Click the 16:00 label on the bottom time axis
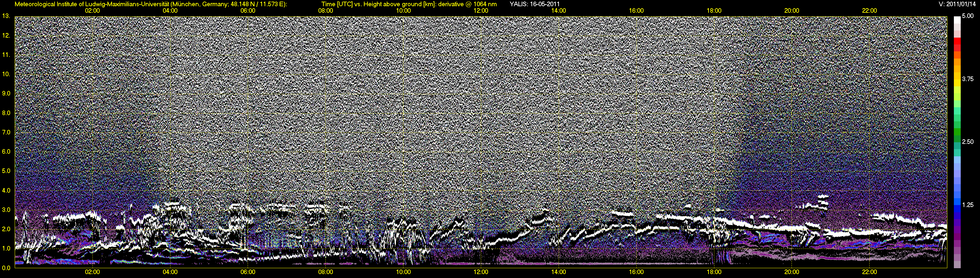Screen dimensions: 980x278 pos(636,272)
